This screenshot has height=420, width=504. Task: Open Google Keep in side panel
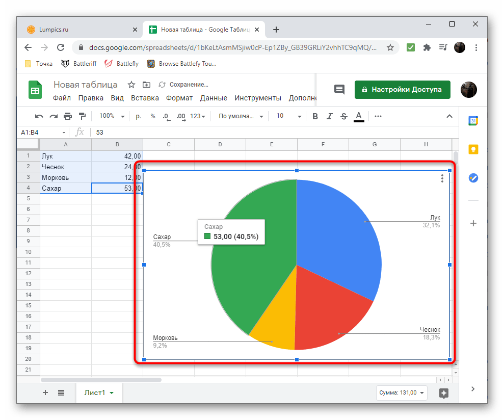pos(473,149)
